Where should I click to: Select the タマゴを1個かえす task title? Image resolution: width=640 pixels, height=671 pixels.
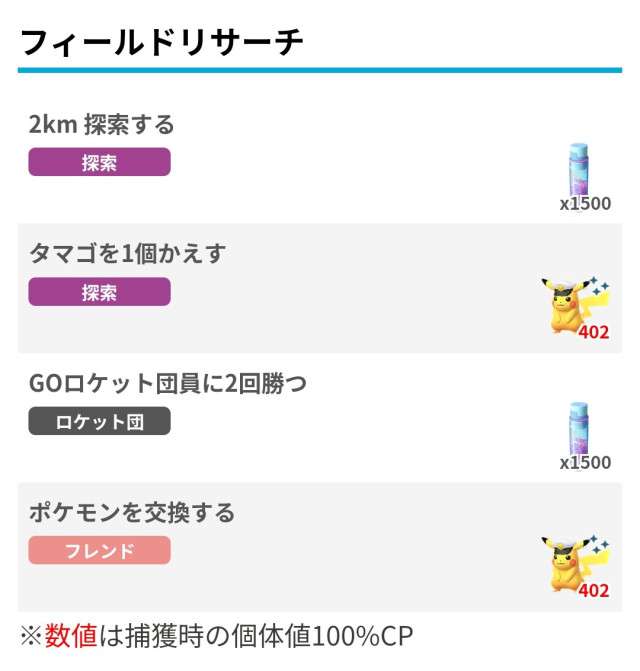pyautogui.click(x=128, y=254)
